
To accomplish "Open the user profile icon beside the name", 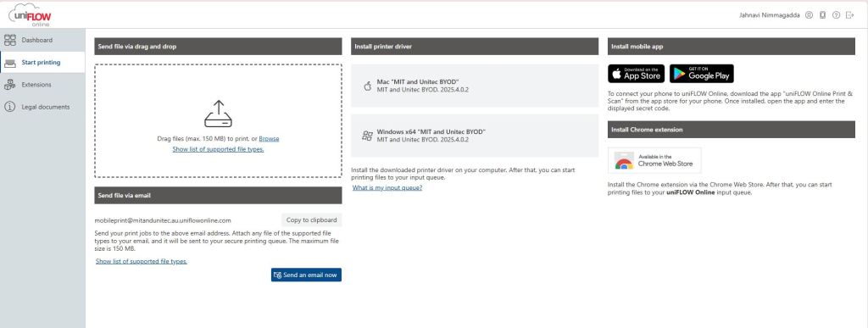I will (x=809, y=15).
